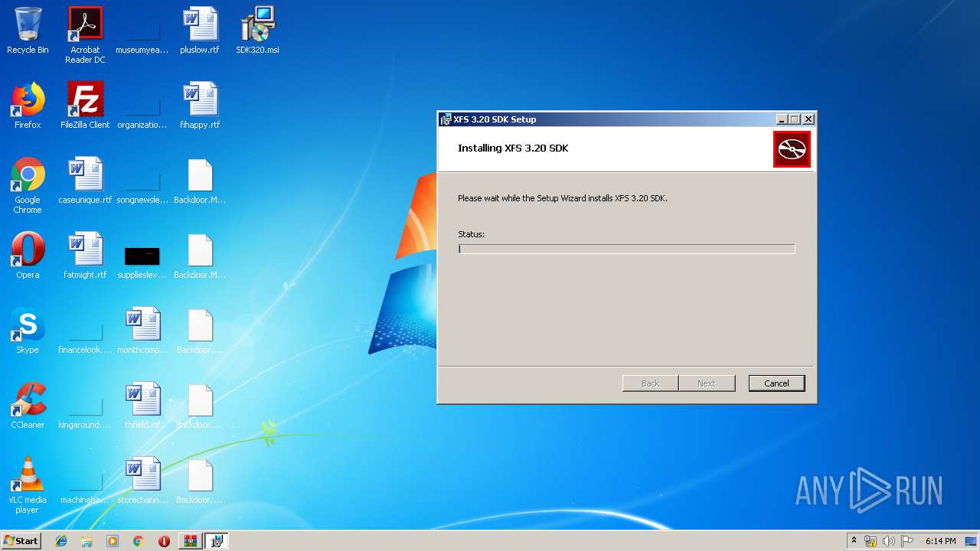
Task: Select the pluslow.rtf document icon
Action: 200,31
